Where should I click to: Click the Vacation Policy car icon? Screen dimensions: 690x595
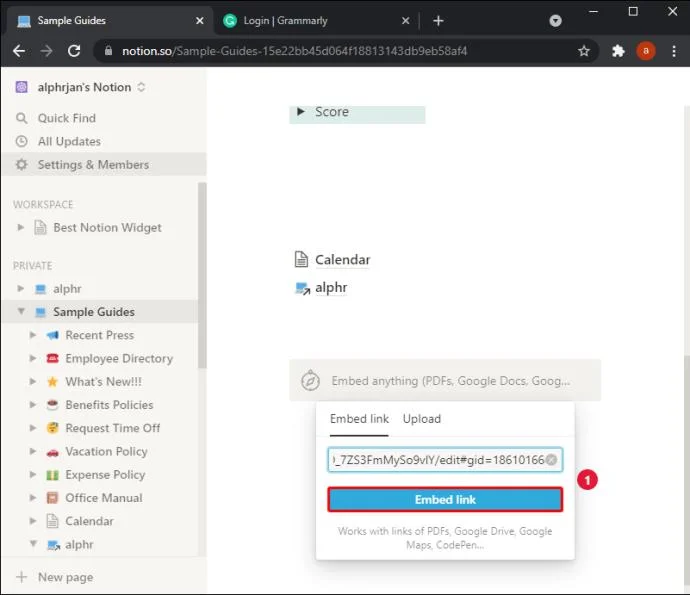point(52,452)
